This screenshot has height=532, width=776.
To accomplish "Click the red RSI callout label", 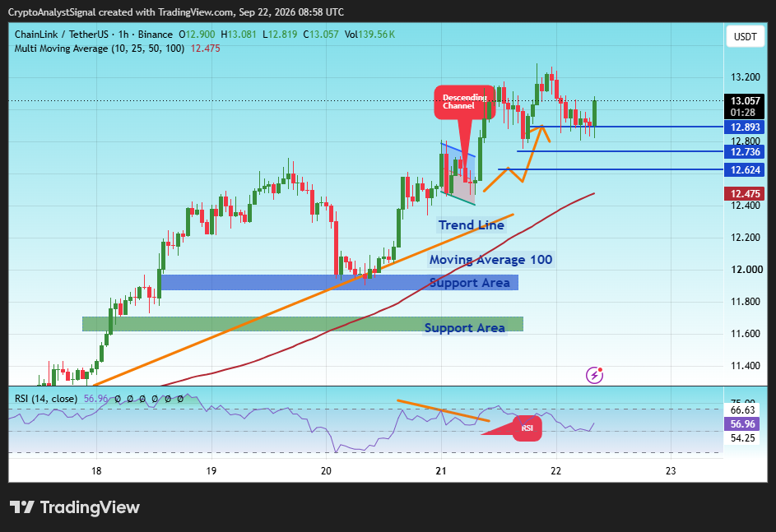I will [x=527, y=428].
